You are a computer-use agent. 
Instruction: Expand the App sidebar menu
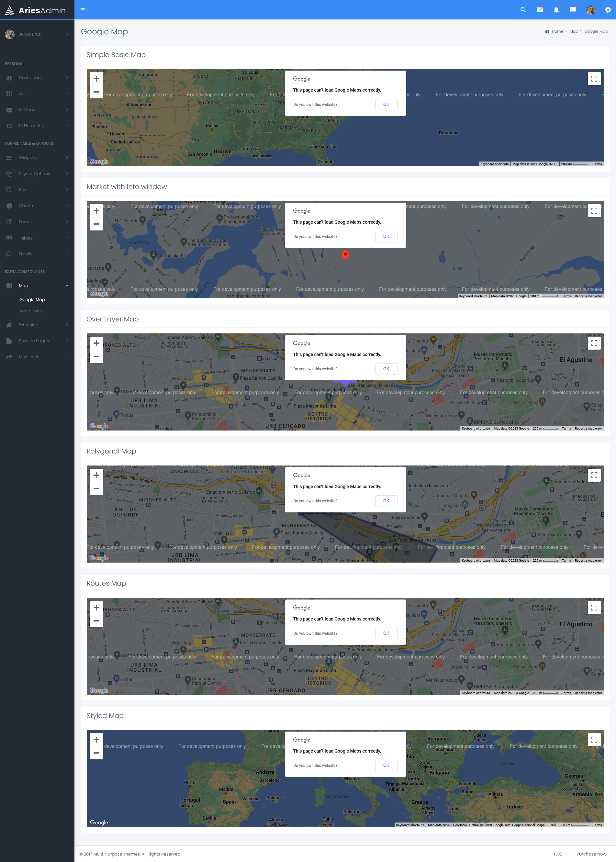(37, 94)
